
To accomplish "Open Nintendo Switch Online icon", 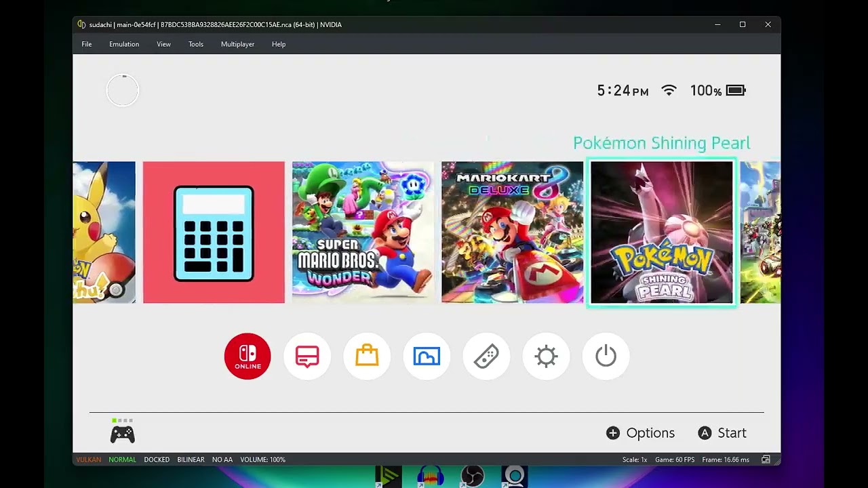I will click(x=248, y=356).
